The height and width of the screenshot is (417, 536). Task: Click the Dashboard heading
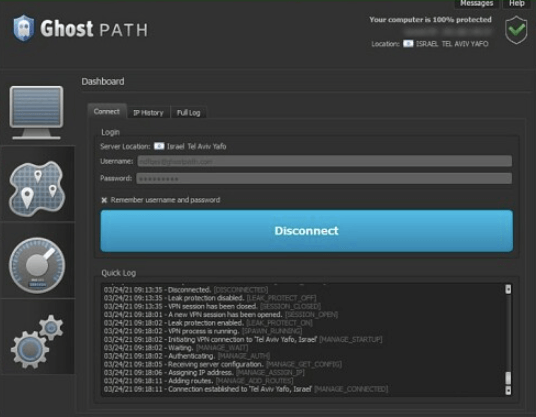(x=103, y=81)
